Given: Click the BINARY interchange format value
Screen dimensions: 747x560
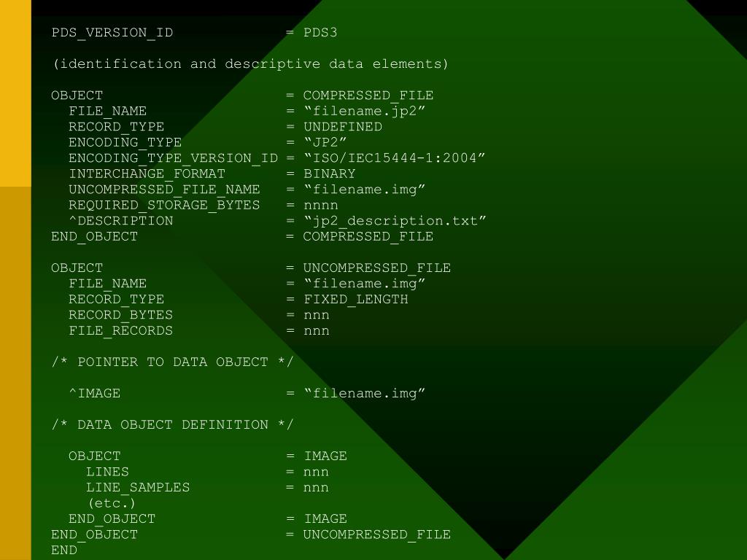Looking at the screenshot, I should coord(329,174).
